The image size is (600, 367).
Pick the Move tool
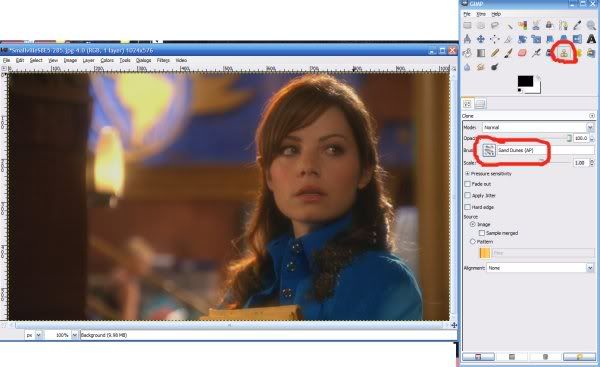click(481, 39)
